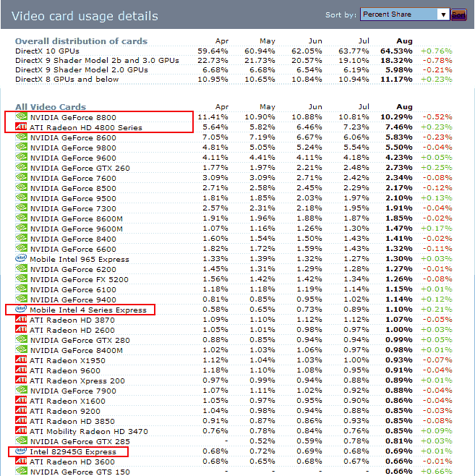Click ATI icon beside Radeon X1950
Screen dimensions: 475x476
(21, 360)
